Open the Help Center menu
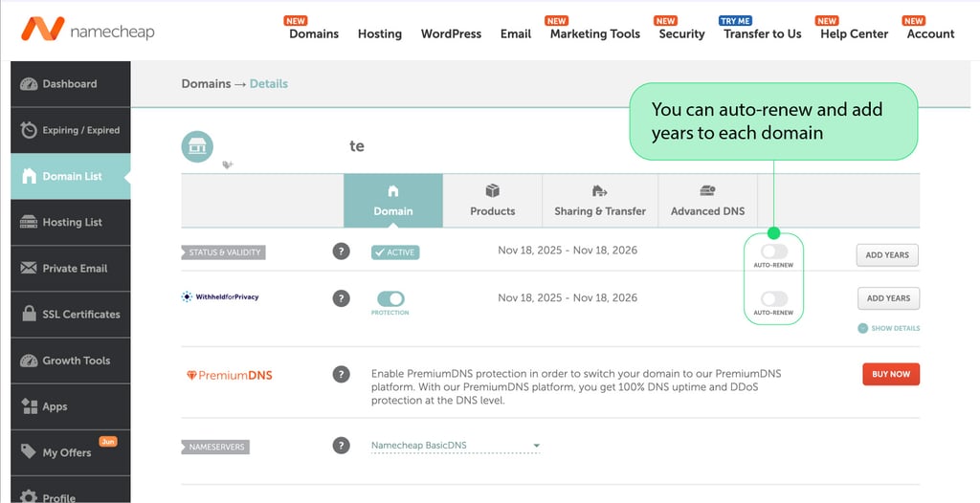The image size is (980, 503). point(854,33)
